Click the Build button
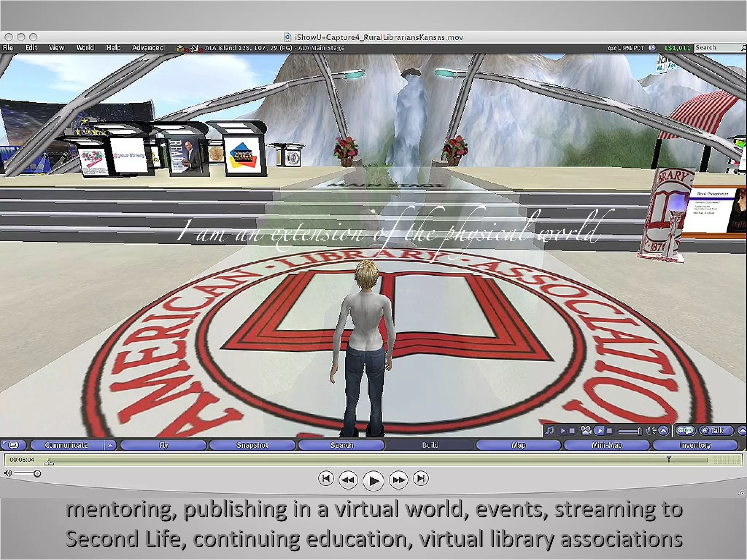Screen dimensions: 747x560 [x=430, y=445]
